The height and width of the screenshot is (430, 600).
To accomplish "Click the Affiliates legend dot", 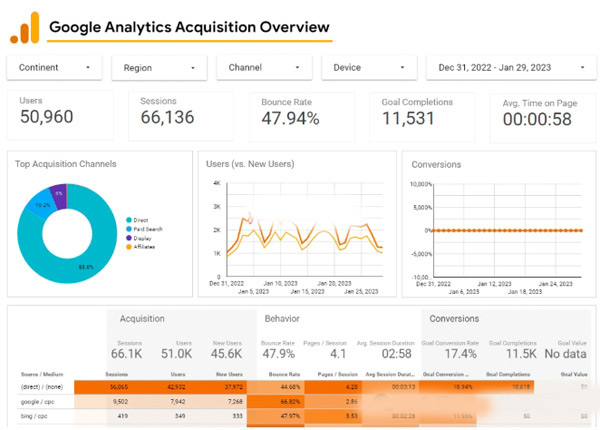I will click(x=128, y=247).
